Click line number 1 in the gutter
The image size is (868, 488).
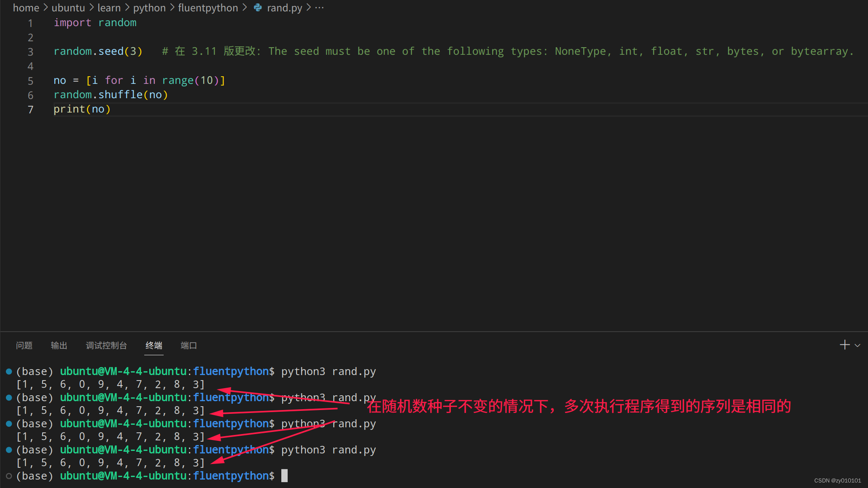(30, 23)
